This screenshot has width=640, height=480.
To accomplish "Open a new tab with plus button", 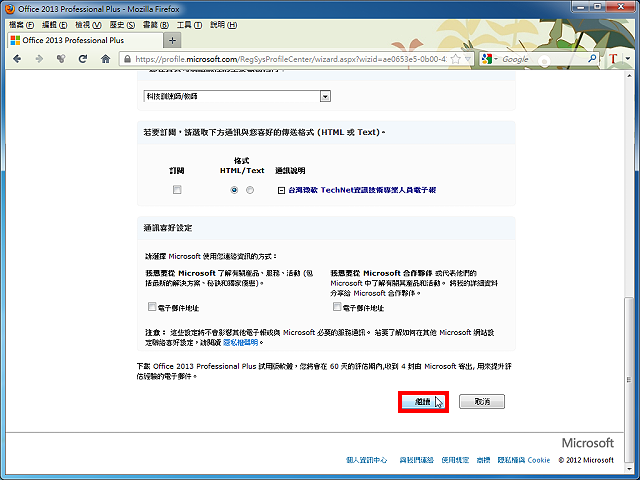I will coord(172,40).
